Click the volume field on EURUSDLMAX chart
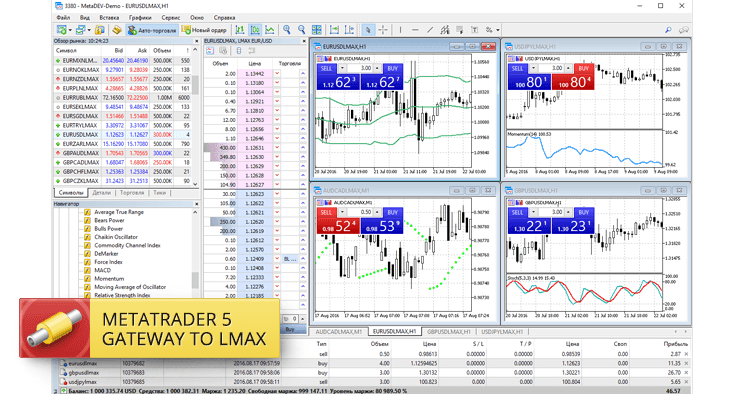 (x=360, y=68)
